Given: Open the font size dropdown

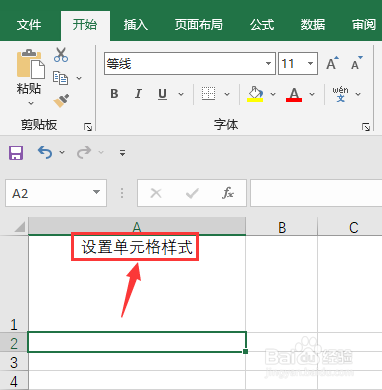Looking at the screenshot, I should 310,63.
